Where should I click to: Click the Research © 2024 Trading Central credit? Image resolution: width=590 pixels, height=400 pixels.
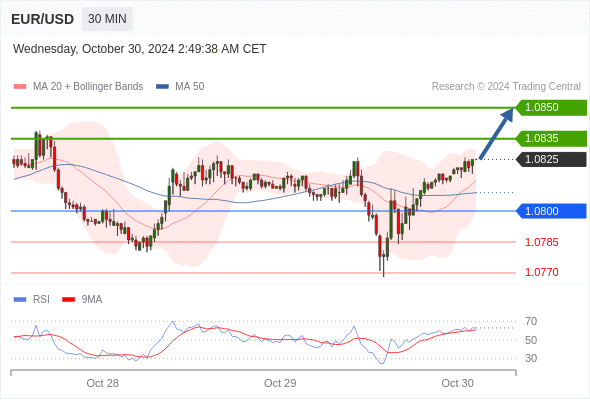pyautogui.click(x=506, y=87)
